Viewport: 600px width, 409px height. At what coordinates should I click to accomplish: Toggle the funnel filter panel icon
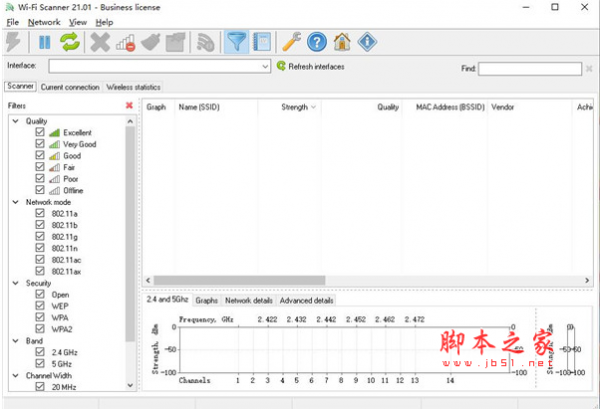tap(236, 42)
